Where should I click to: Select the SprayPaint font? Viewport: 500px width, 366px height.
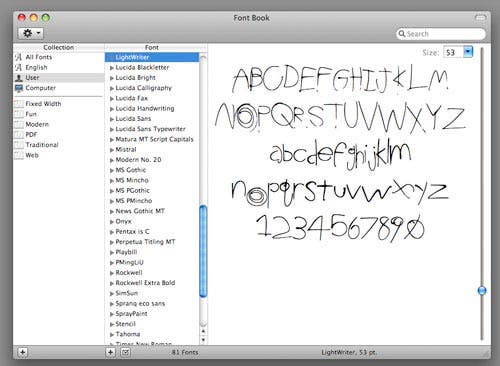pos(131,314)
